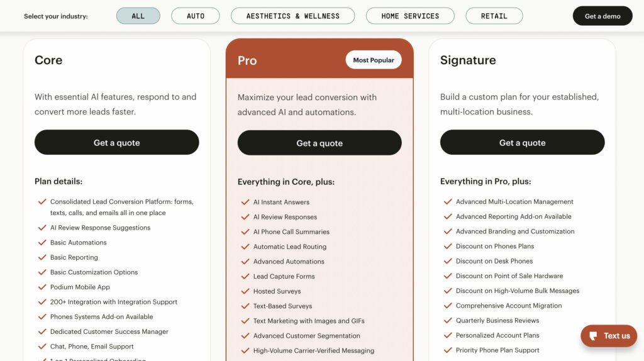Click the Pro plan heading
This screenshot has height=361, width=644.
247,60
